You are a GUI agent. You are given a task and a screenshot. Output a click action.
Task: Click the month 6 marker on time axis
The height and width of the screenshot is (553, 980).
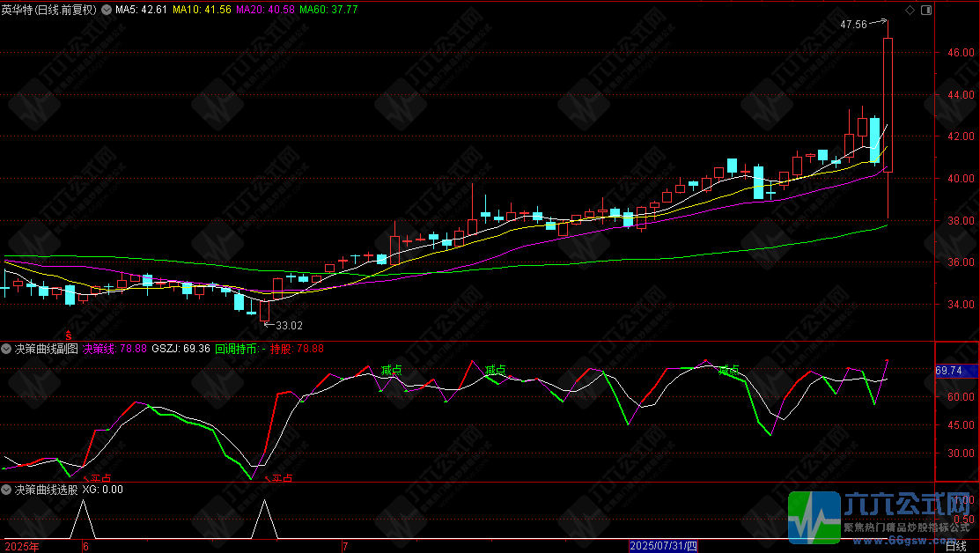[x=85, y=546]
